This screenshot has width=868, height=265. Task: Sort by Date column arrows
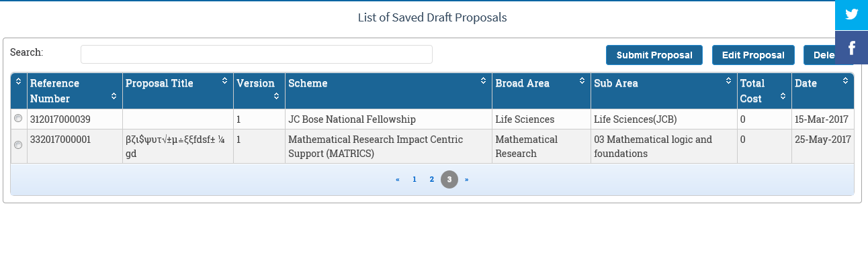pos(845,81)
